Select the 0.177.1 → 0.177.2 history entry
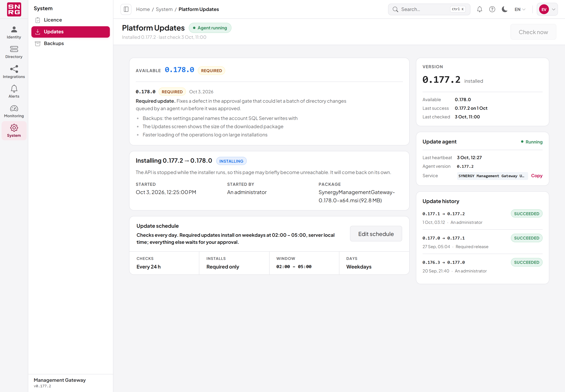Image resolution: width=565 pixels, height=392 pixels. pos(482,218)
